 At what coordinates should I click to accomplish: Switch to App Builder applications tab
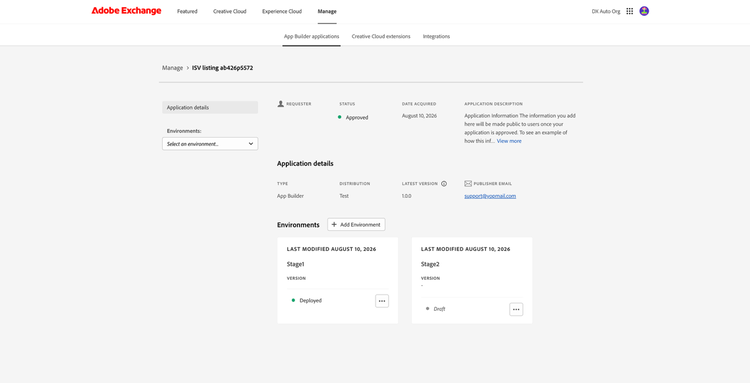[311, 36]
